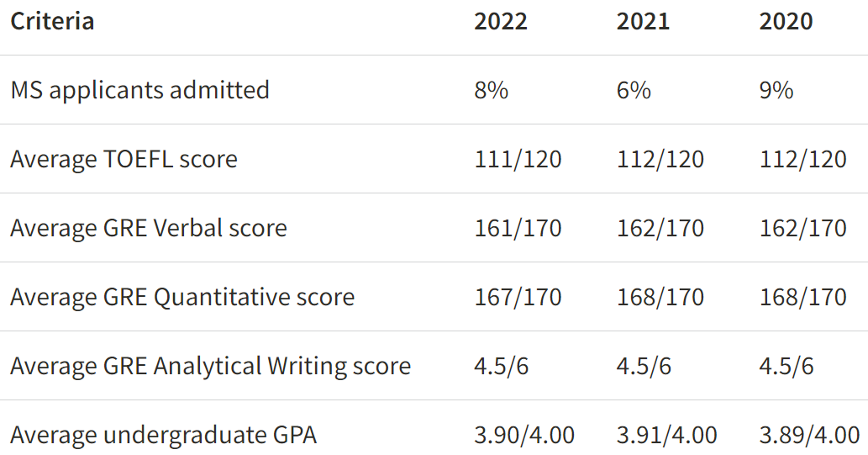
Task: Select the Average GRE Verbal score label
Action: coord(148,228)
